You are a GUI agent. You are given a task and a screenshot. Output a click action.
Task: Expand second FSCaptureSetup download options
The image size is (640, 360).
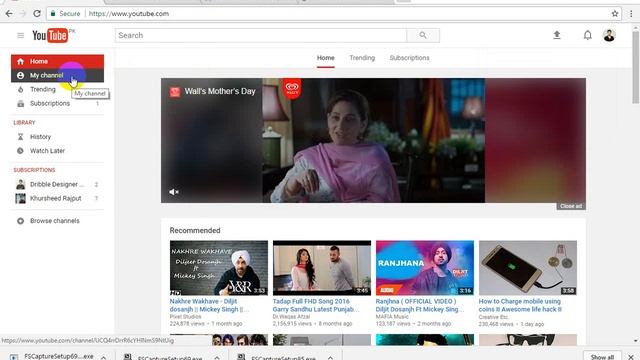pyautogui.click(x=217, y=358)
